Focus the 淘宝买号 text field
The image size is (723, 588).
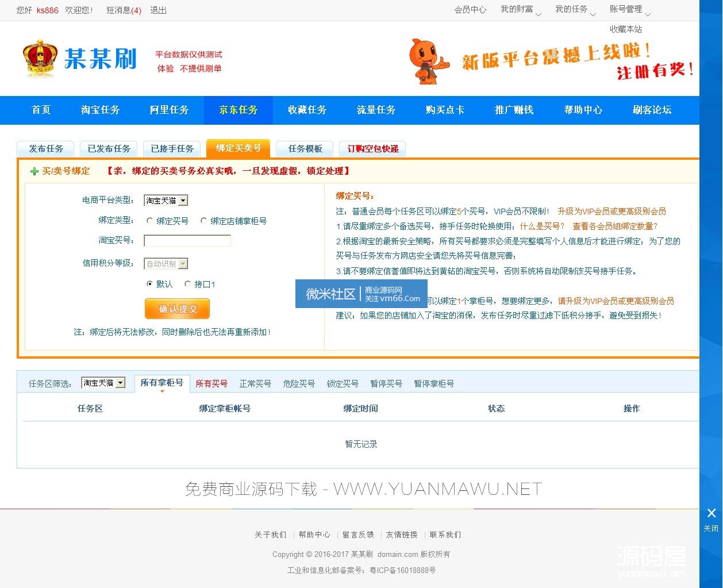[x=187, y=240]
